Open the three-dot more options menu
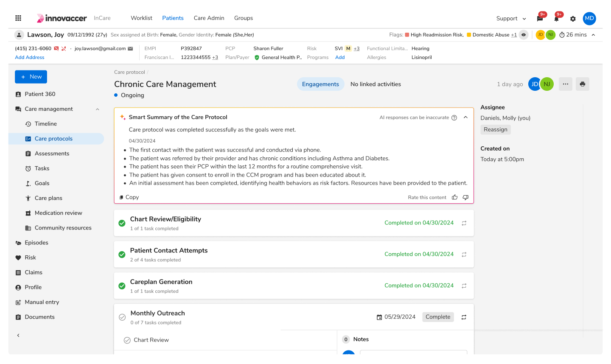 pyautogui.click(x=566, y=84)
